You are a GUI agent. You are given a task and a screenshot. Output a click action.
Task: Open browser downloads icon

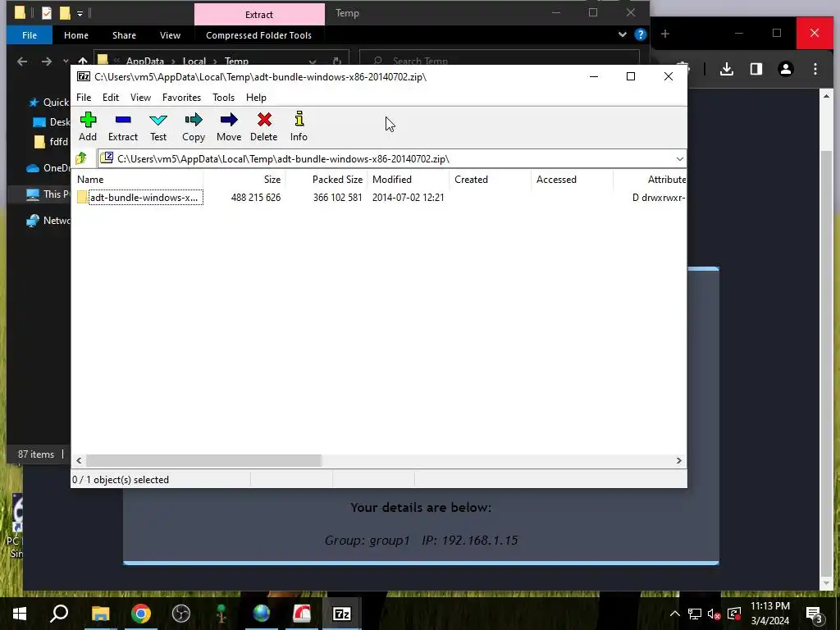pyautogui.click(x=727, y=69)
